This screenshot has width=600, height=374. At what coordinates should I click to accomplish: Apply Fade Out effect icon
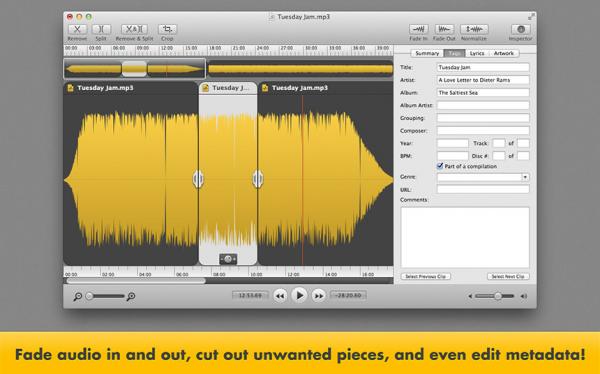444,29
